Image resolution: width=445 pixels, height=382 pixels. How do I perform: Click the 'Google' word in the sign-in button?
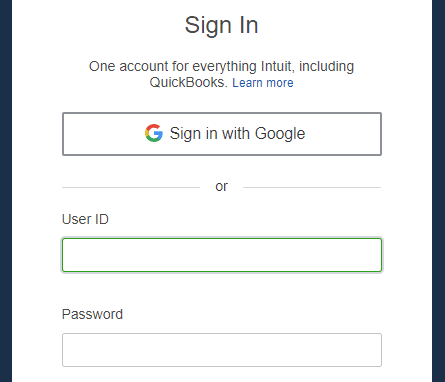tap(280, 134)
